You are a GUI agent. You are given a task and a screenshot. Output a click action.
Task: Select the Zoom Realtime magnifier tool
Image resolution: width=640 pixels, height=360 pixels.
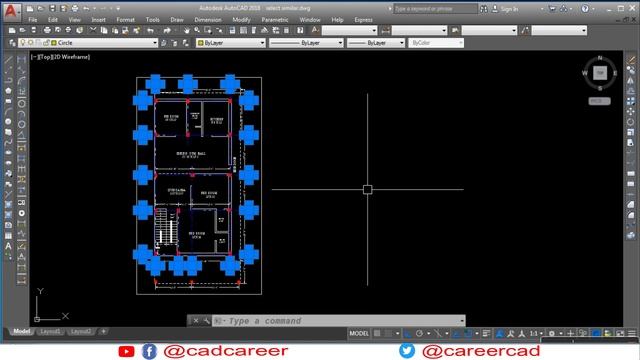point(197,30)
